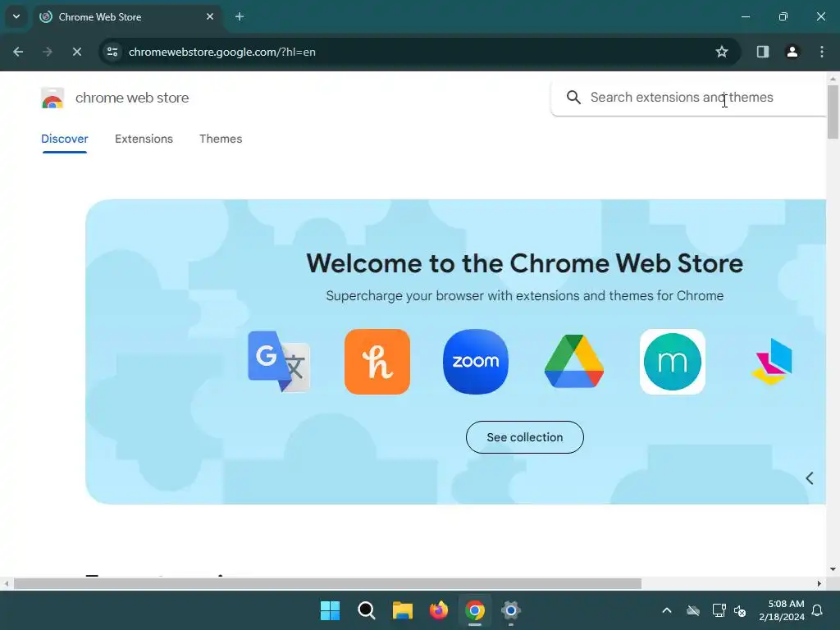The width and height of the screenshot is (840, 630).
Task: Show previous banner slide with the chevron
Action: point(810,478)
